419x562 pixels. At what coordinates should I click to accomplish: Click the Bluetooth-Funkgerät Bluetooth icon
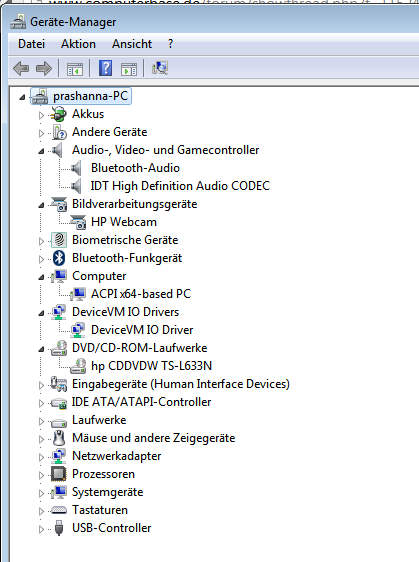(59, 258)
